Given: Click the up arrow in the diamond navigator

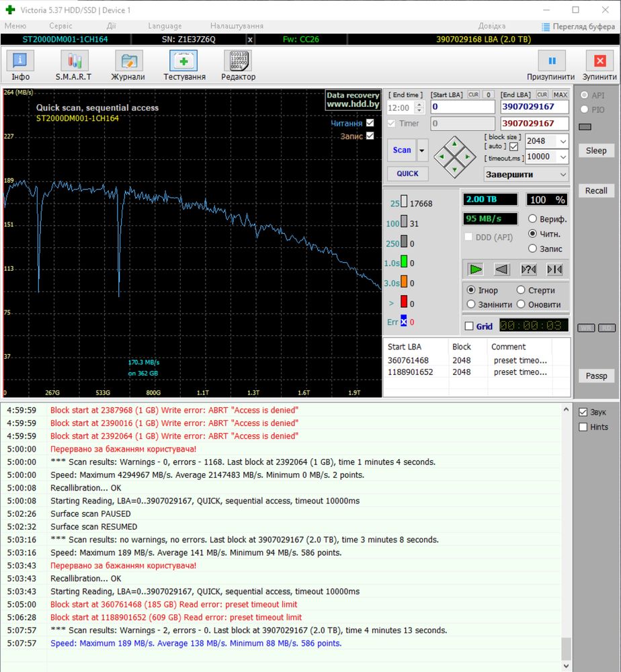Looking at the screenshot, I should pyautogui.click(x=454, y=144).
